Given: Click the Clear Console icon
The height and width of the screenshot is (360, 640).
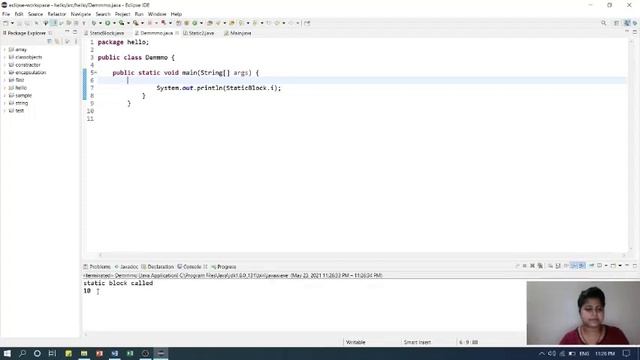Looking at the screenshot, I should [550, 266].
